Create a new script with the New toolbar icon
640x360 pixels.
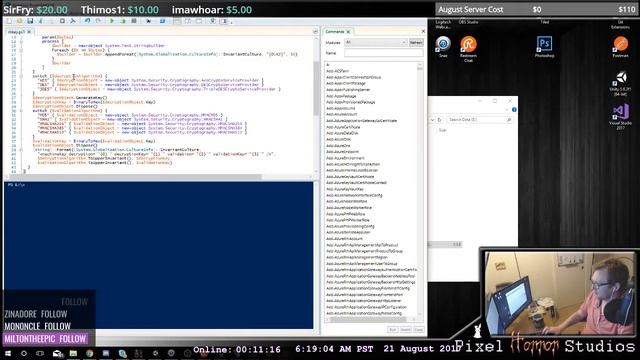[x=9, y=21]
